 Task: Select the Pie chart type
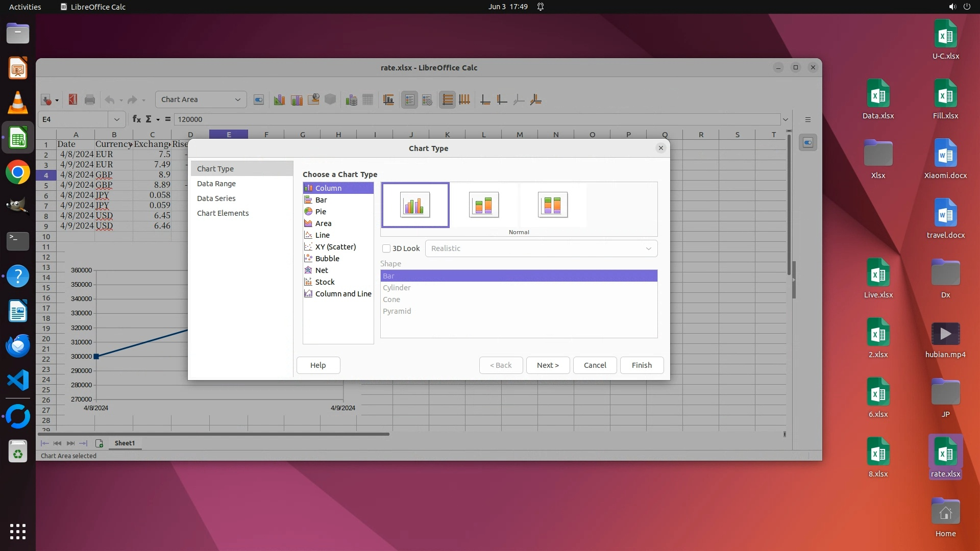pyautogui.click(x=321, y=211)
